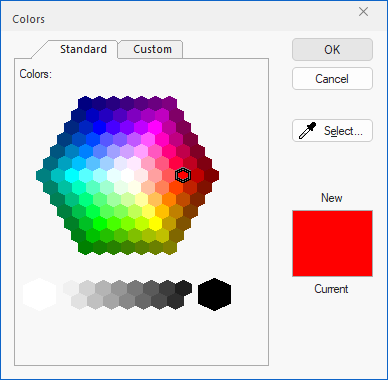The image size is (388, 380).
Task: Pick the large black hexagon swatch
Action: pos(214,294)
